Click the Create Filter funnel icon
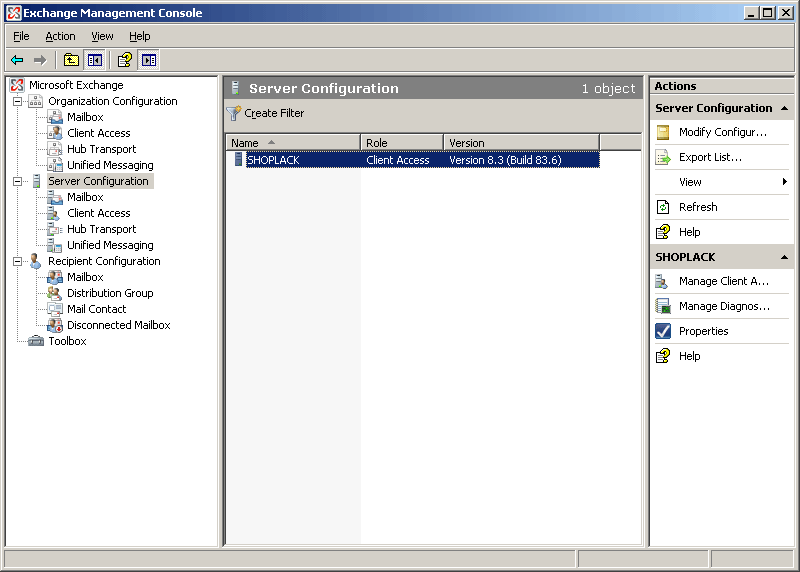Screen dimensions: 800x572 pos(234,113)
